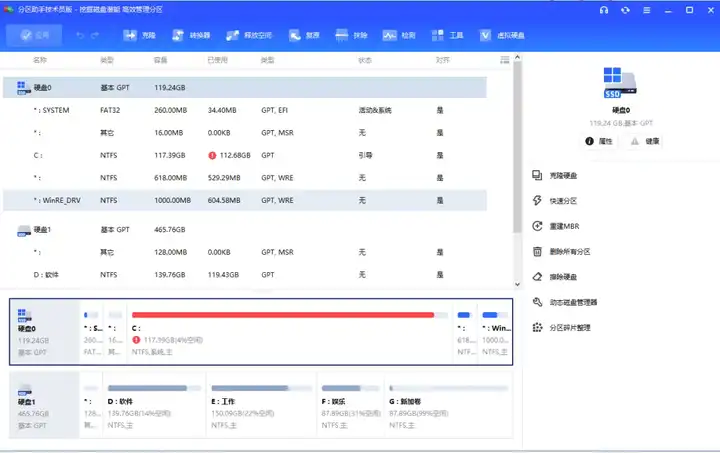The height and width of the screenshot is (453, 720).
Task: Select the G: 新加卷 partition in the disk map
Action: (449, 405)
